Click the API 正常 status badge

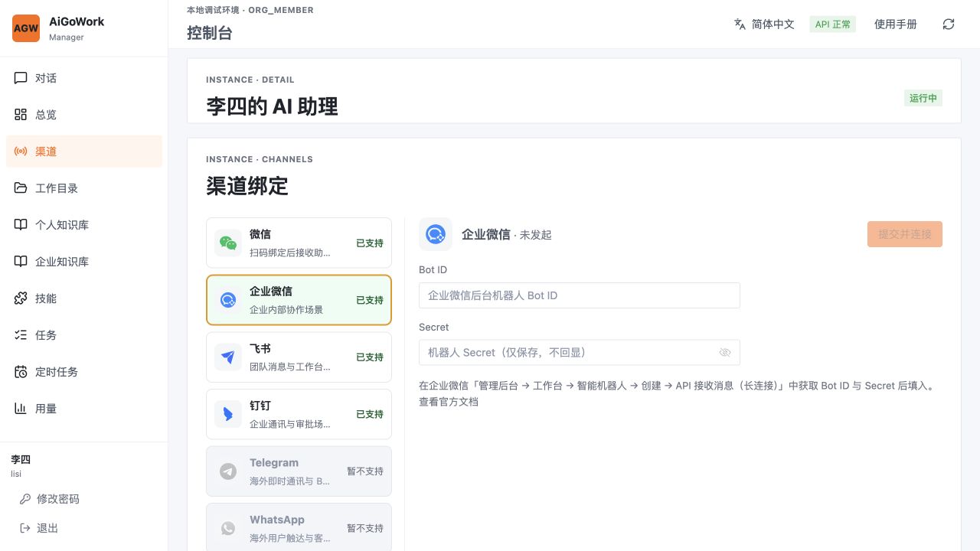pos(833,24)
